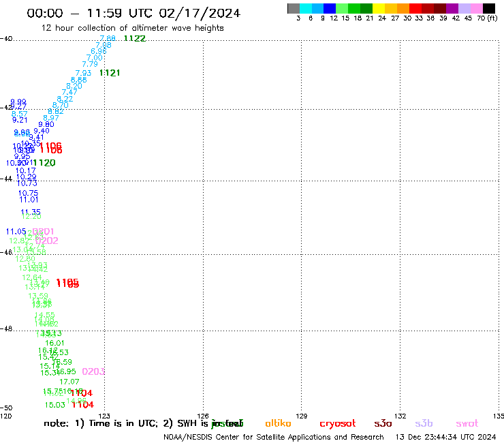Screen dimensions: 504x443
Task: Click the dark green pass label 1122
Action: click(x=135, y=38)
